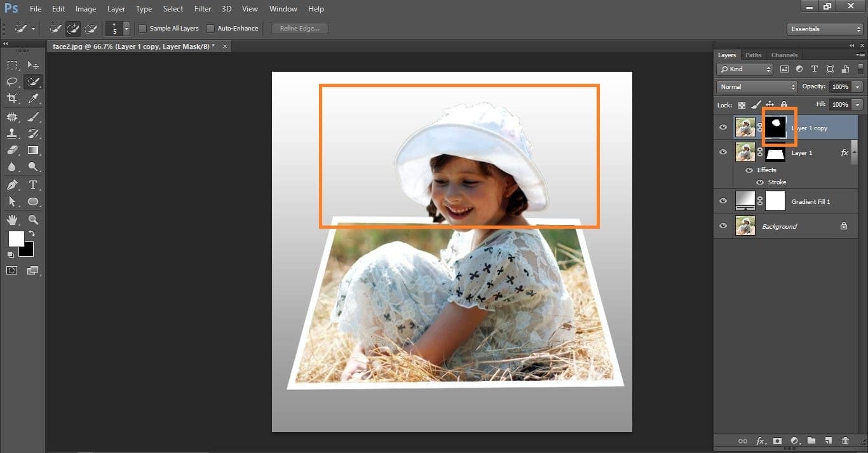Select the Layer 1 copy mask thumbnail

[775, 127]
